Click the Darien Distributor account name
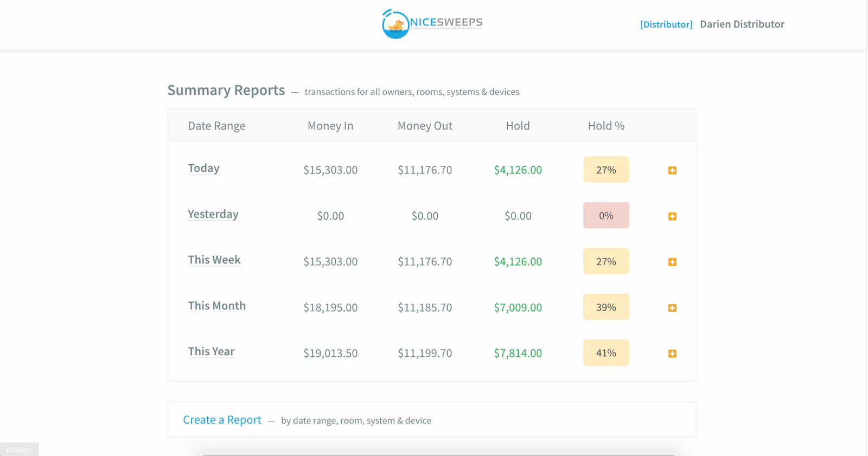This screenshot has width=868, height=456. click(742, 24)
